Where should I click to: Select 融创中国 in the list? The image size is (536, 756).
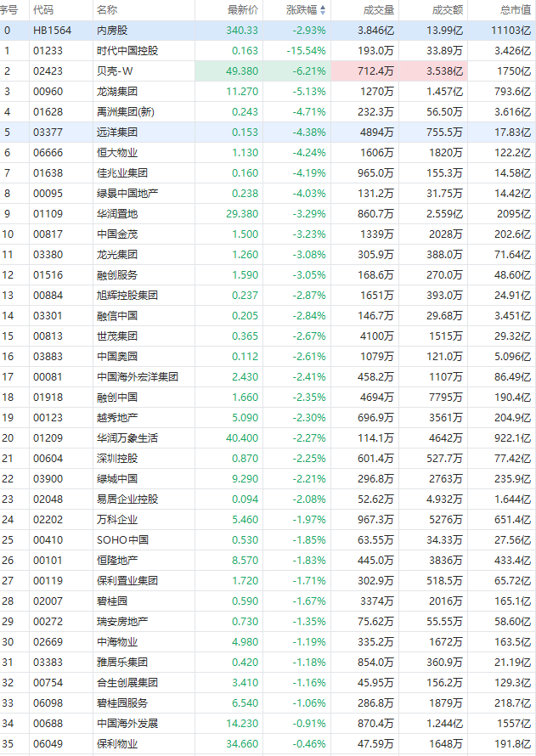coord(117,398)
